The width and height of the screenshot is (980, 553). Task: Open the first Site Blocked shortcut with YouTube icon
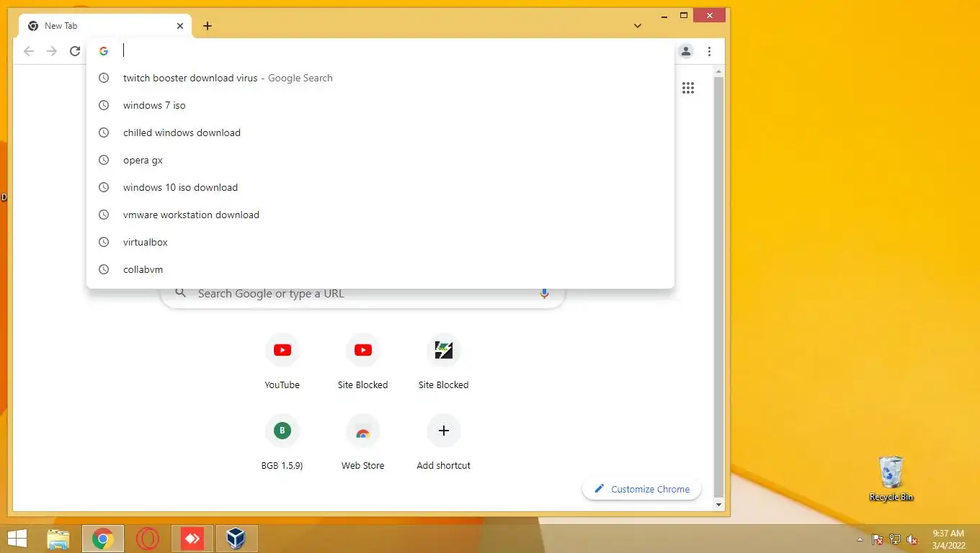pos(363,363)
